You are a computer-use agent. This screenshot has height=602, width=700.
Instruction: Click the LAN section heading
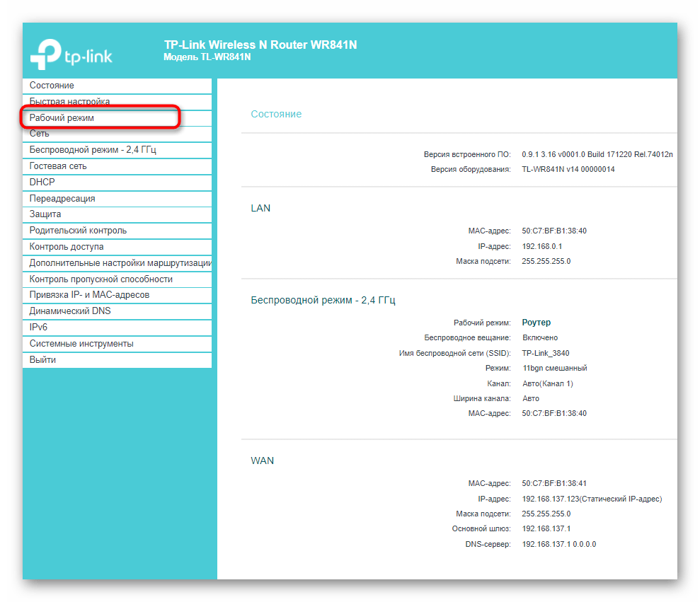(260, 209)
